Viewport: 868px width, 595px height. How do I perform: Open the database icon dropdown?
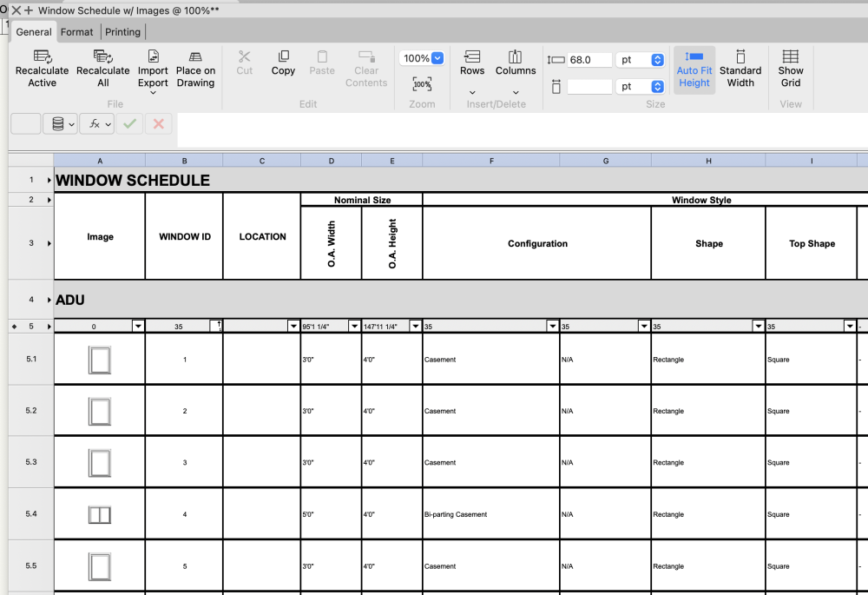[62, 124]
